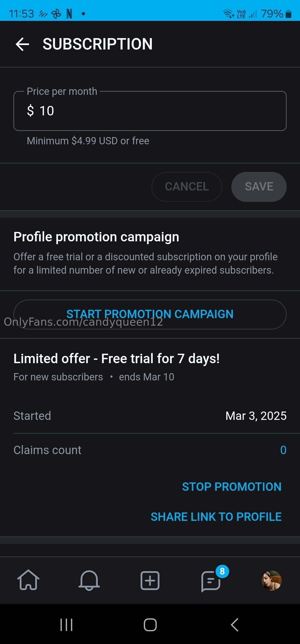Screen dimensions: 300x644
Task: Tap the Netflix notification icon in status bar
Action: tap(69, 14)
